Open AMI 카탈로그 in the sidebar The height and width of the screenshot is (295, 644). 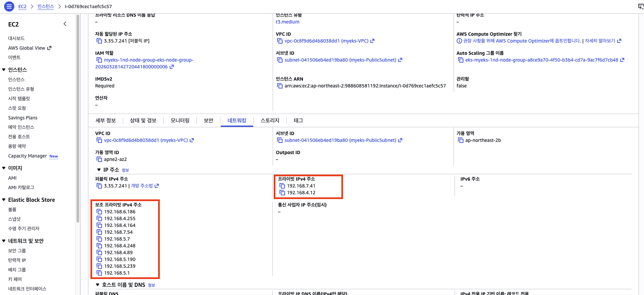[x=21, y=187]
